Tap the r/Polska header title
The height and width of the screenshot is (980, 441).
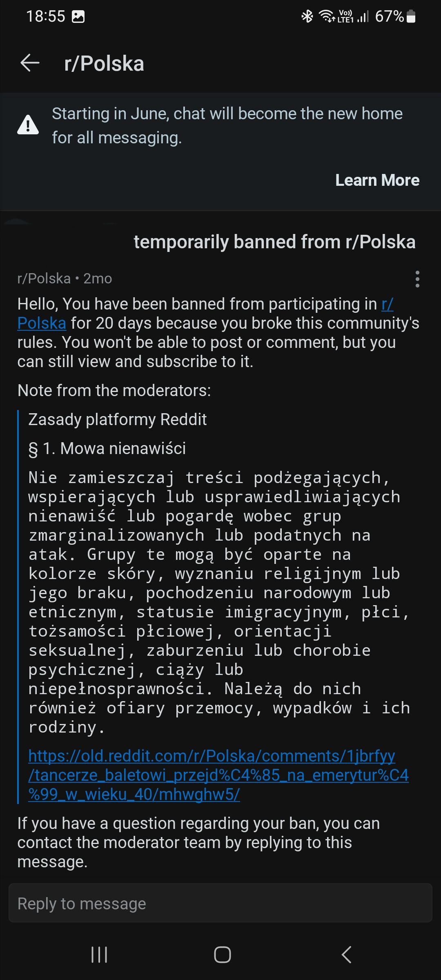(104, 64)
